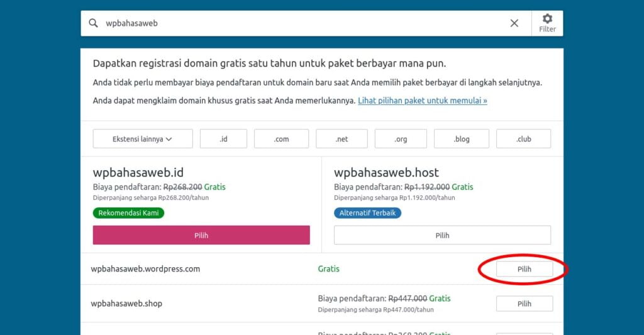
Task: Open the Filter gear settings
Action: (548, 23)
